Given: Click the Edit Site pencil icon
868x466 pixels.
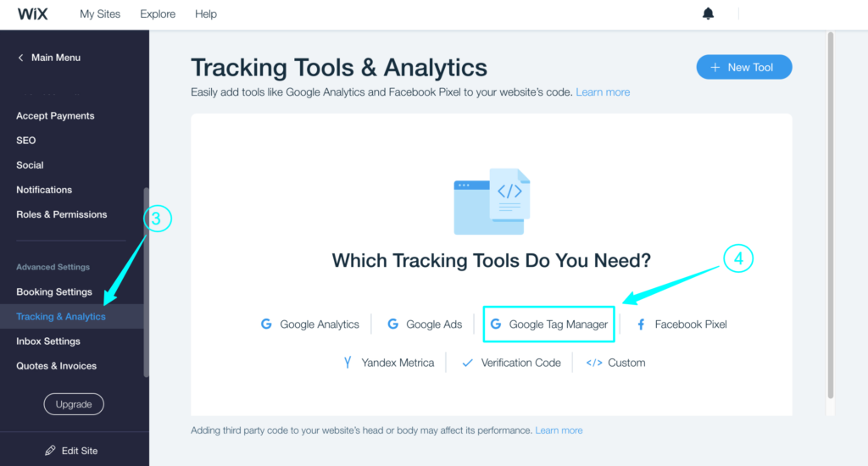Looking at the screenshot, I should 51,451.
